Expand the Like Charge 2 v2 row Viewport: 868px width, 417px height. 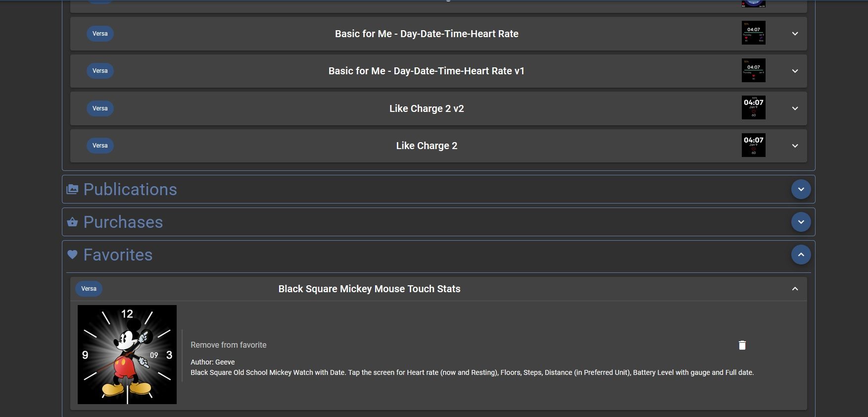click(795, 108)
